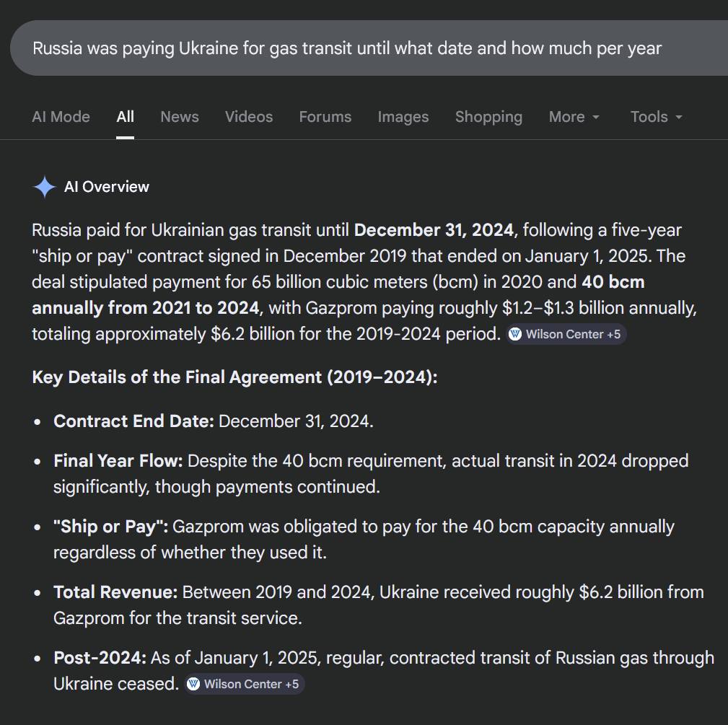
Task: Switch to the Forums tab
Action: pos(325,117)
